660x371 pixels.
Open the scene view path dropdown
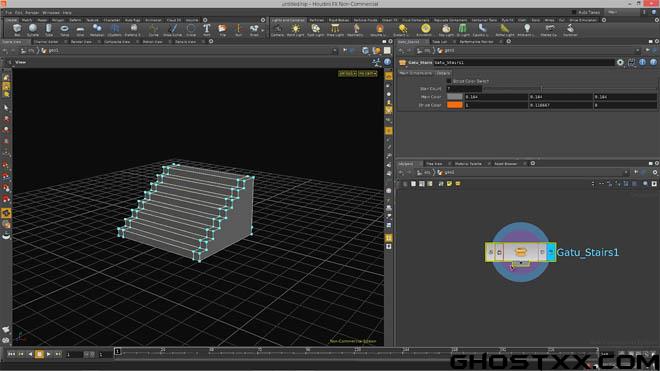click(x=335, y=51)
